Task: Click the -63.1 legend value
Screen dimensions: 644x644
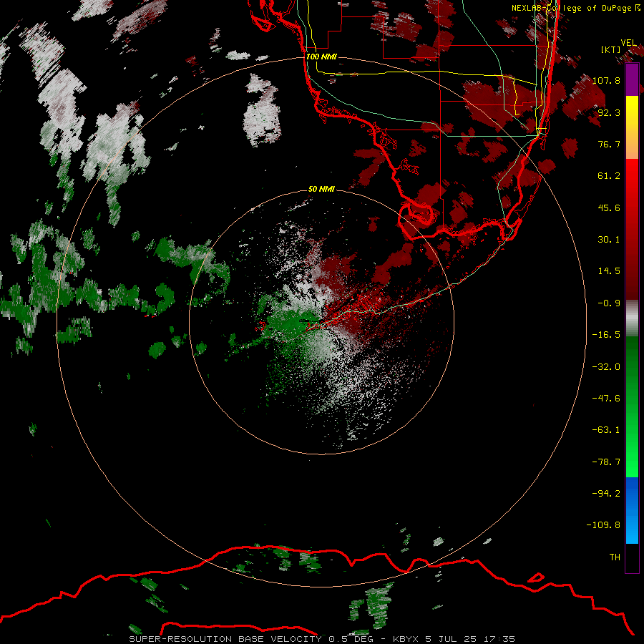Action: click(x=606, y=430)
